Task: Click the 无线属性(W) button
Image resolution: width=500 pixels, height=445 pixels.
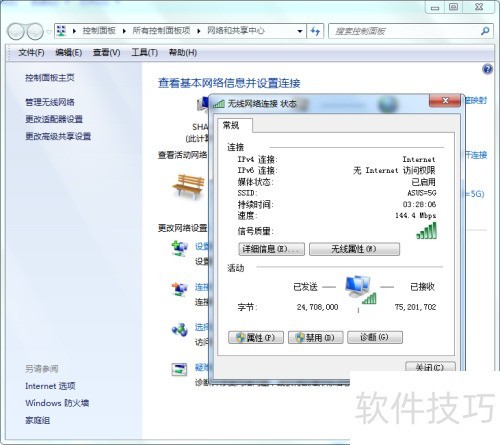Action: point(354,249)
